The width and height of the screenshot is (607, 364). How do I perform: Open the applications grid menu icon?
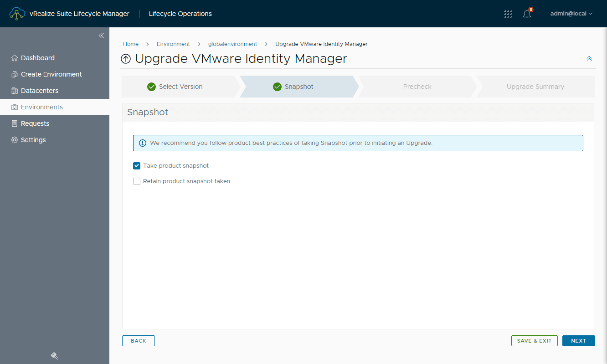[508, 14]
